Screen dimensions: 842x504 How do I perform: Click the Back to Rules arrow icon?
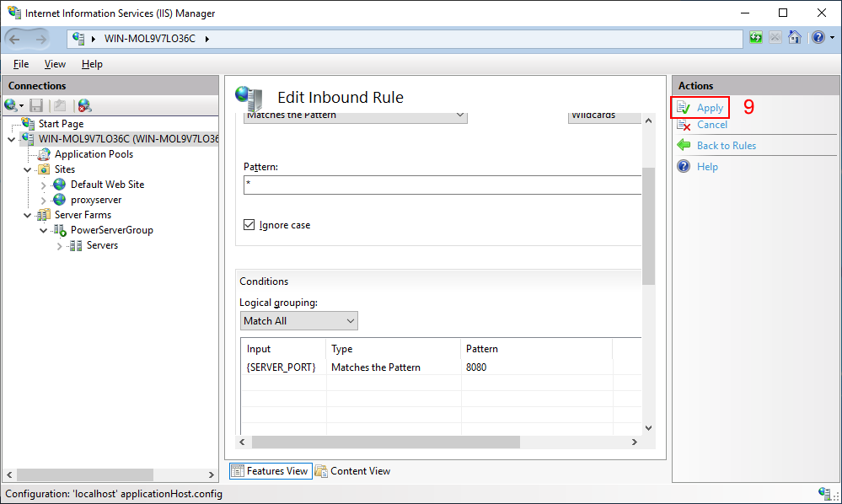click(684, 146)
